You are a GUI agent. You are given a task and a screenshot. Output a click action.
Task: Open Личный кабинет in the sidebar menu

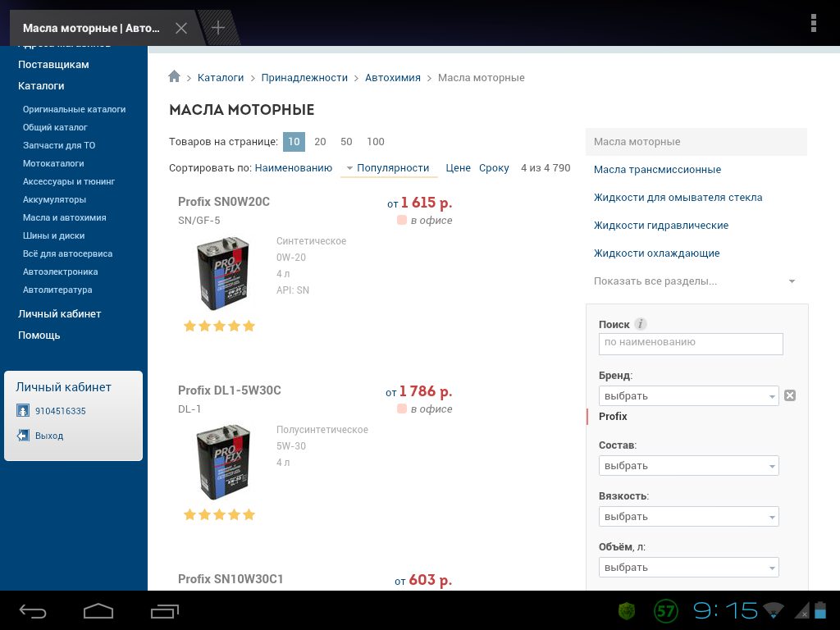(x=59, y=314)
